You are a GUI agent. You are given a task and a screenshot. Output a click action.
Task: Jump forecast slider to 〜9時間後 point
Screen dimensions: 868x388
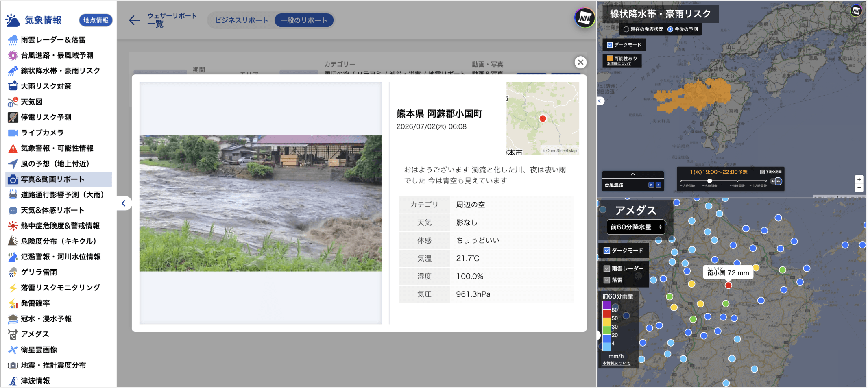[737, 181]
